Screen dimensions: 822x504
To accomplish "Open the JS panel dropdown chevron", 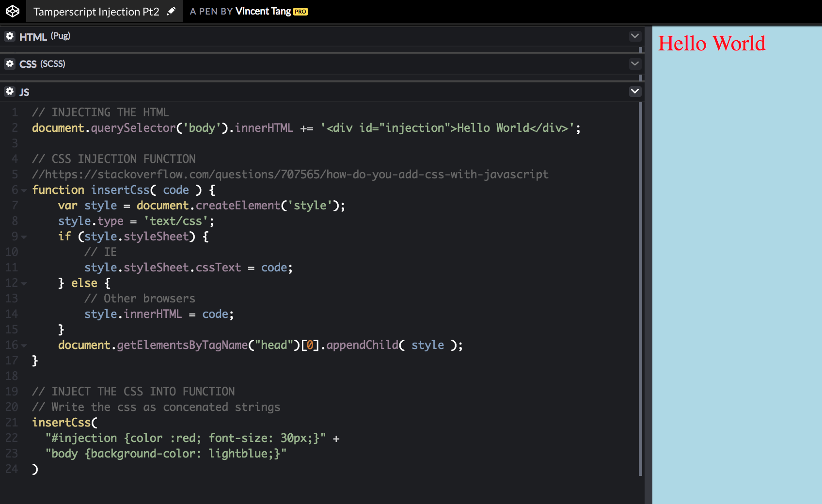I will [x=635, y=91].
